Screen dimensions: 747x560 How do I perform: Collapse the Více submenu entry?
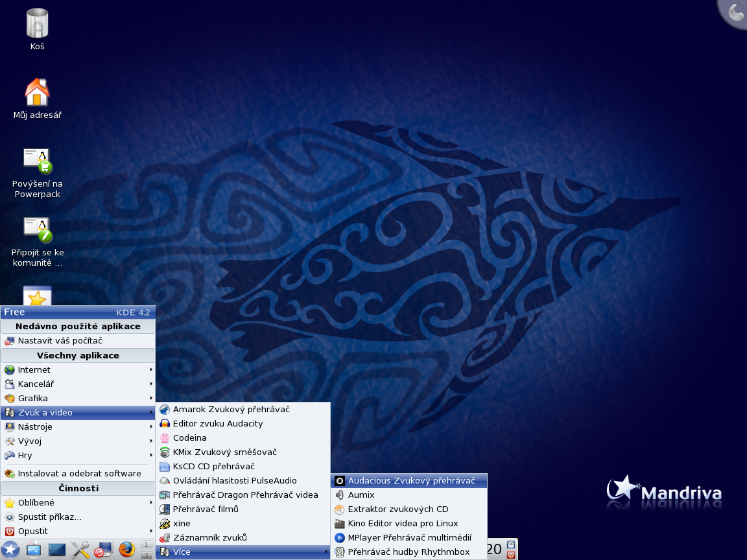pos(243,552)
